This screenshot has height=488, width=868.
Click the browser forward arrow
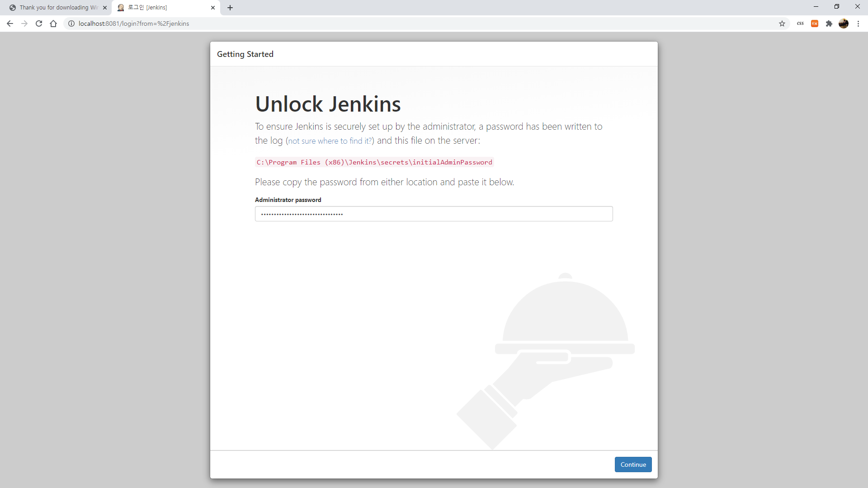[x=24, y=23]
